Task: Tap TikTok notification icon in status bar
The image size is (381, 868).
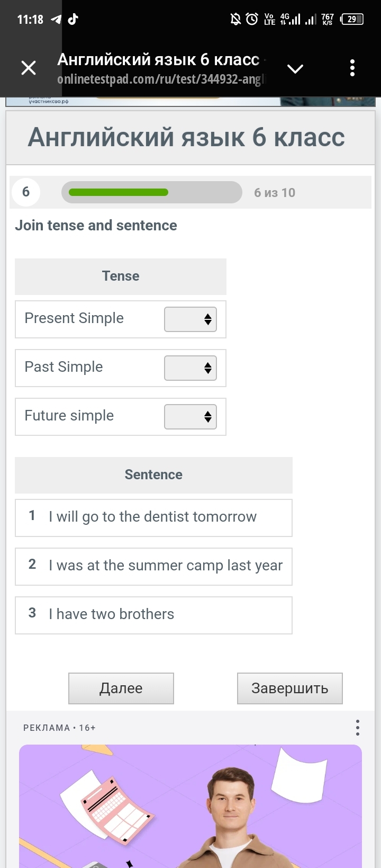Action: click(x=73, y=19)
